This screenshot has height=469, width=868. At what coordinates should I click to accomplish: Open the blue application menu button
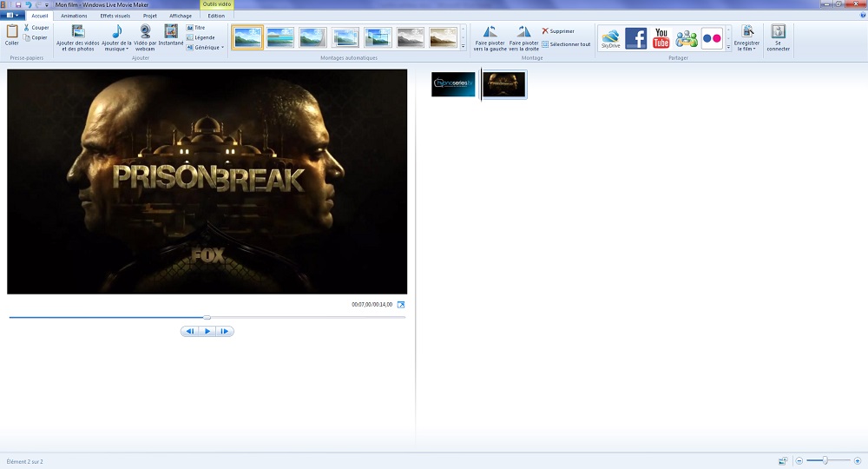12,16
